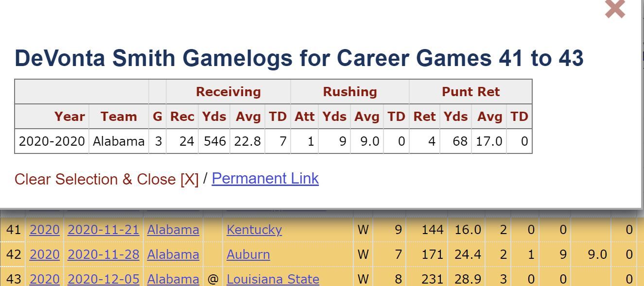
Task: Click the Team column header in summary table
Action: click(119, 117)
